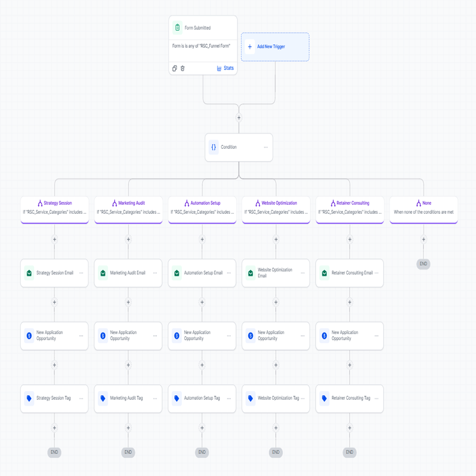Image resolution: width=476 pixels, height=476 pixels.
Task: Open the Condition node three-dot menu
Action: pos(265,147)
